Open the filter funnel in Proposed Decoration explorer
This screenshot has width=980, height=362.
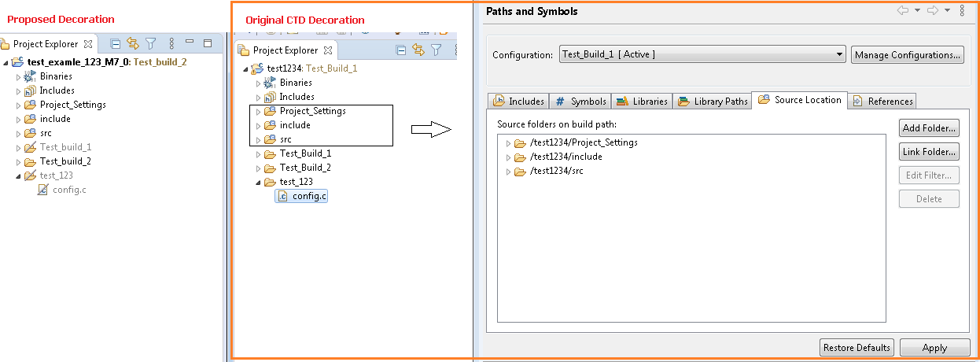[x=150, y=44]
